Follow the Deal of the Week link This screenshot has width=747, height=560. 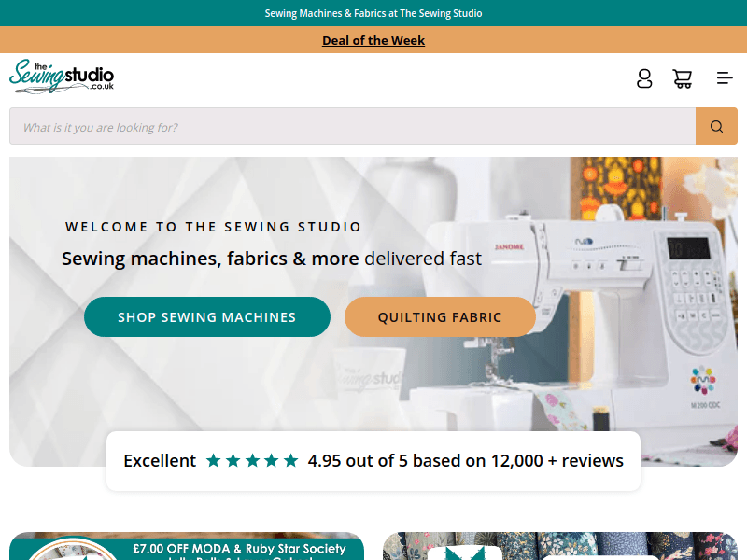pos(373,40)
